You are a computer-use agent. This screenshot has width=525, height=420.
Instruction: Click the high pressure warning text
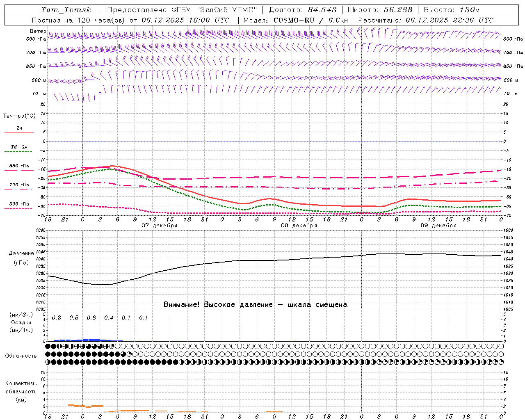pos(255,305)
